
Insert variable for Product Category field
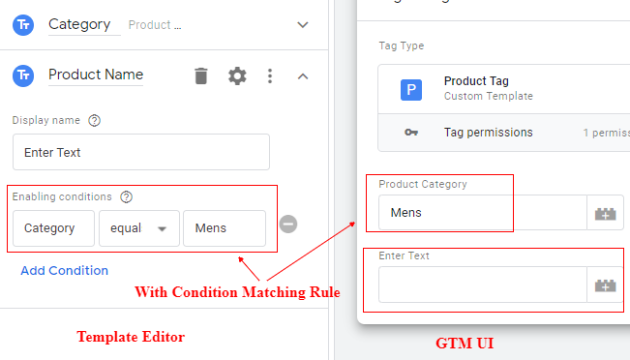pos(605,213)
